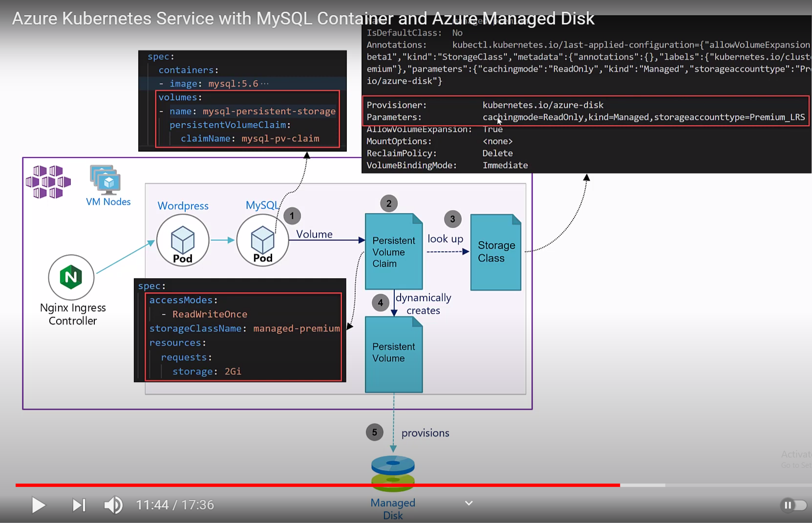Skip to the next video
Viewport: 812px width, 523px height.
(79, 505)
